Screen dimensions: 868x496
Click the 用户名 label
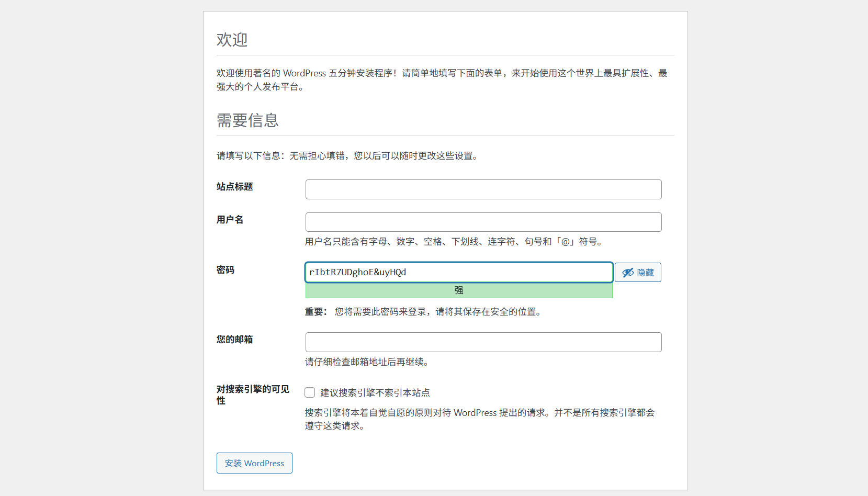pyautogui.click(x=230, y=220)
